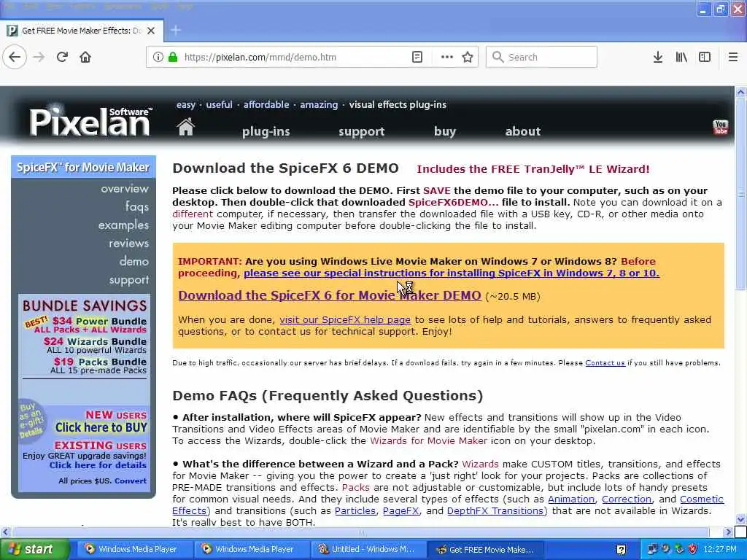
Task: Click $34 Power Bundle offer
Action: point(99,322)
